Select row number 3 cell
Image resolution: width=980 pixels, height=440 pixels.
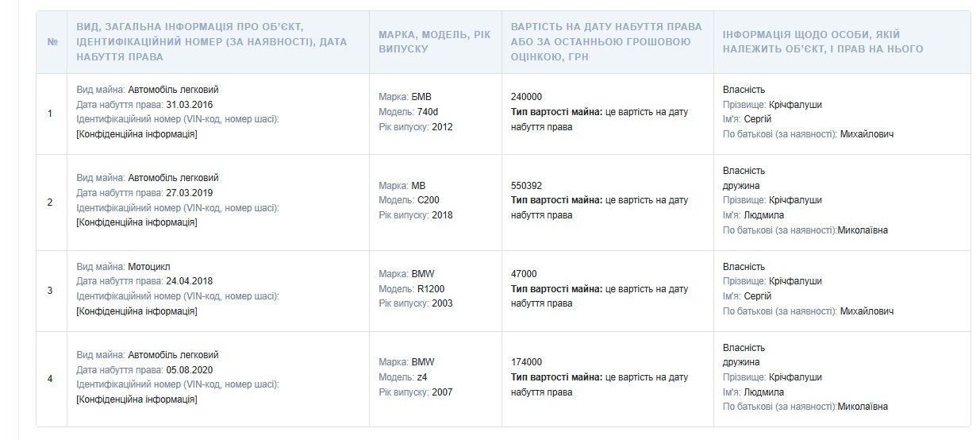click(x=52, y=291)
